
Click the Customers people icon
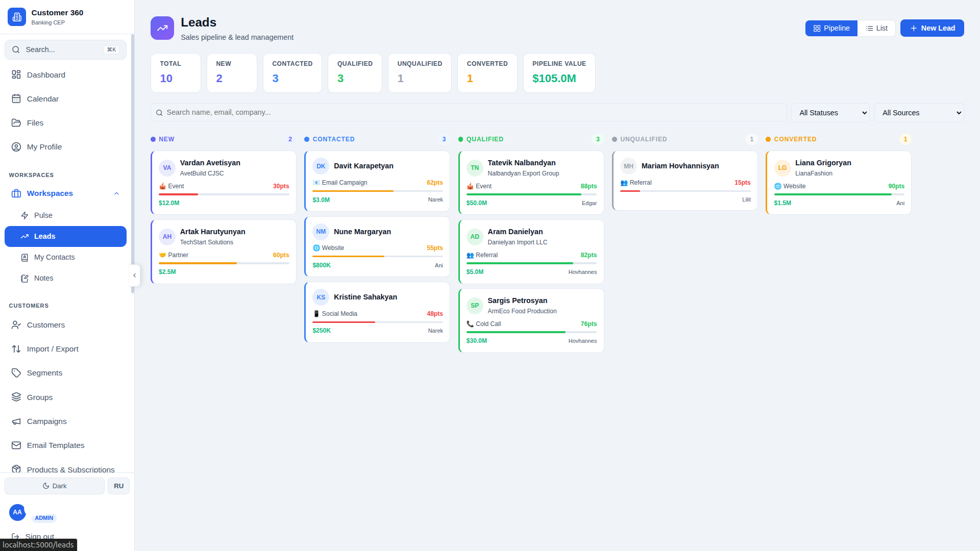16,325
